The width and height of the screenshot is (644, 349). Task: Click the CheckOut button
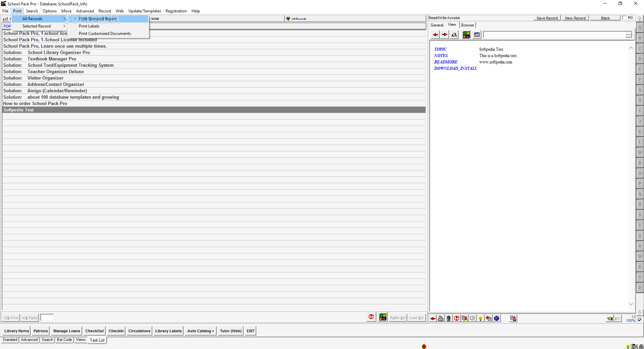pyautogui.click(x=95, y=331)
